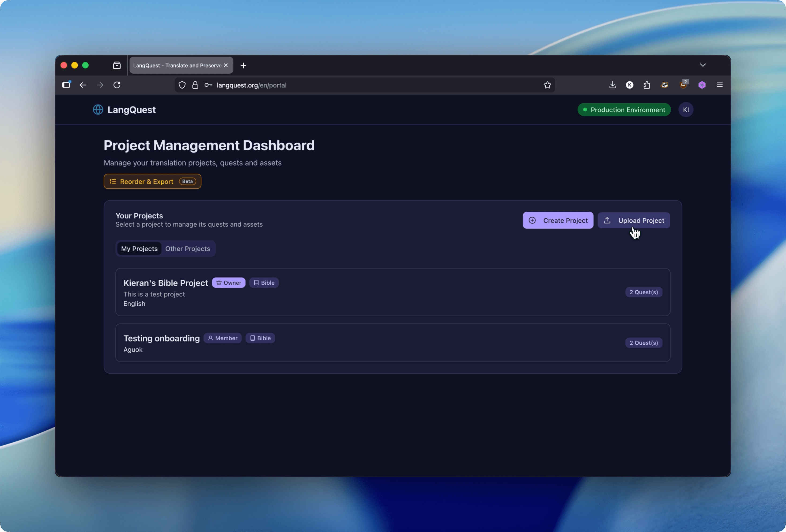Click 'This is a test project' description
Screen dimensions: 786x532
[x=154, y=294]
